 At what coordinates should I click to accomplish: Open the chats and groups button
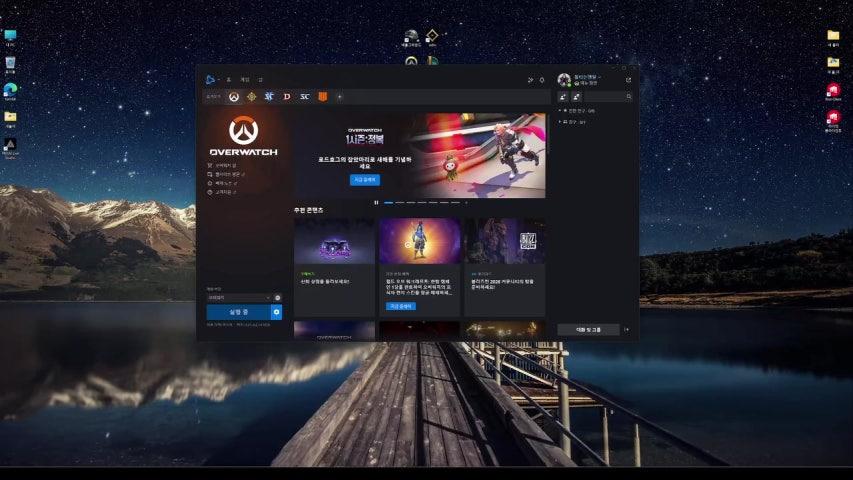587,328
